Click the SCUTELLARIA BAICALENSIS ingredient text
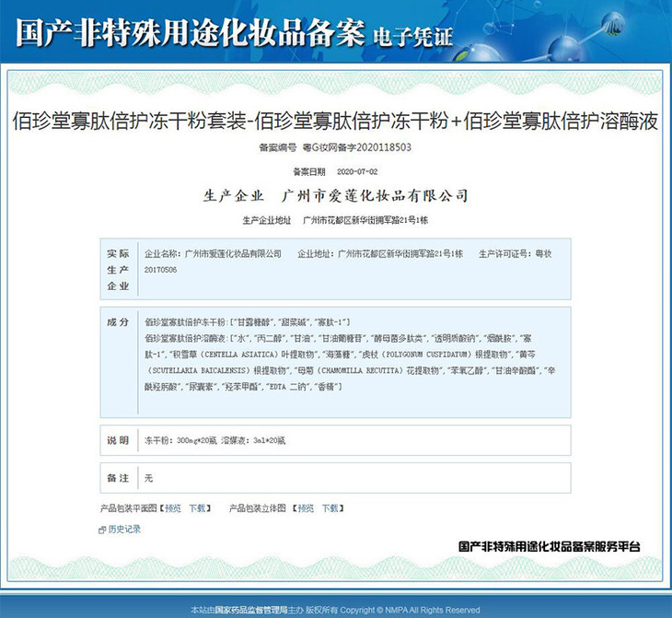 (199, 370)
